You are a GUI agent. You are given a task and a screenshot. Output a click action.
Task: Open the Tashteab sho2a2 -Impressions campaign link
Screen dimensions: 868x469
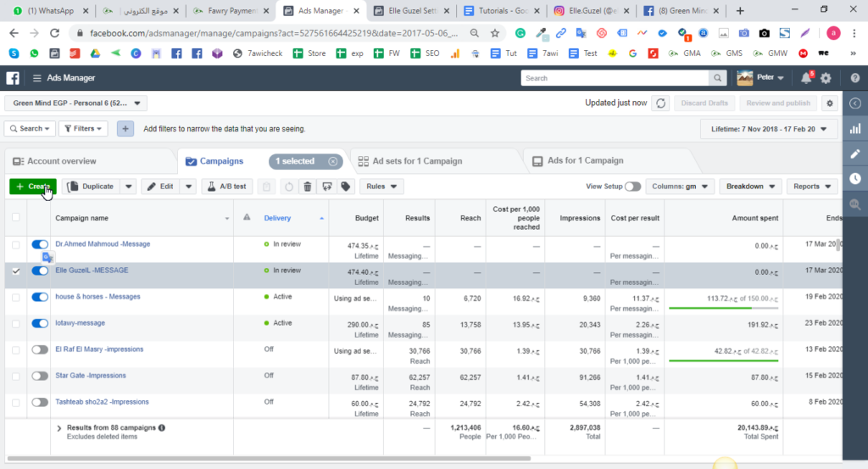pyautogui.click(x=102, y=402)
